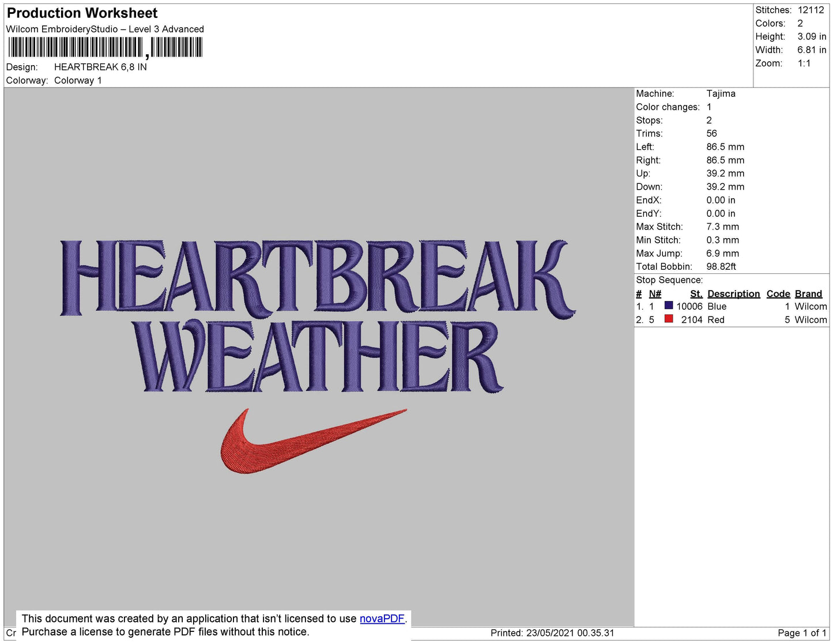Screen dimensions: 833x644
Task: Click the Right value 86.5 mm
Action: point(725,160)
